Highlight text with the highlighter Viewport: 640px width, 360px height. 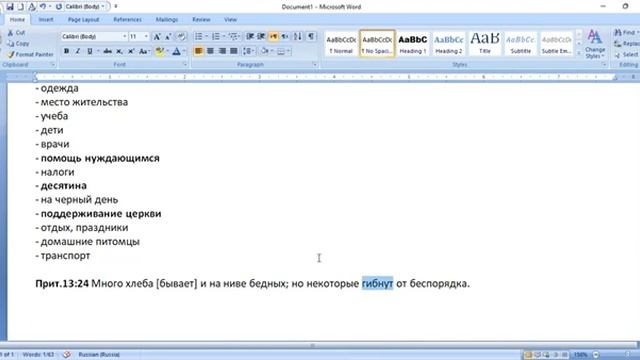159,51
